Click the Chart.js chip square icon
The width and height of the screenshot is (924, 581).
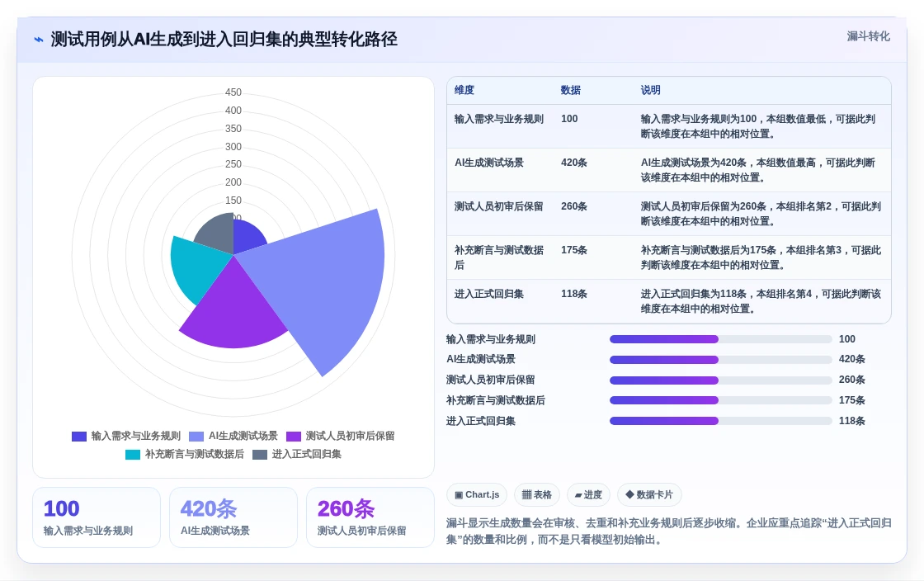[x=459, y=495]
